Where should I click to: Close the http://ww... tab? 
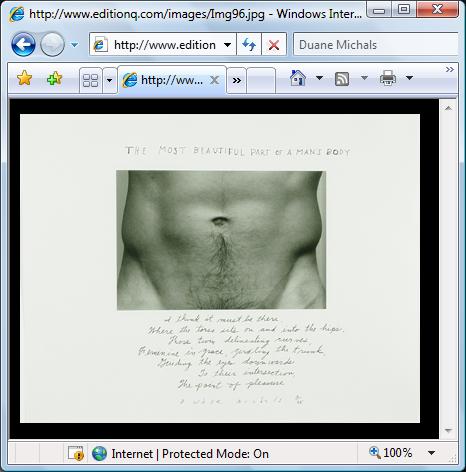pos(215,80)
